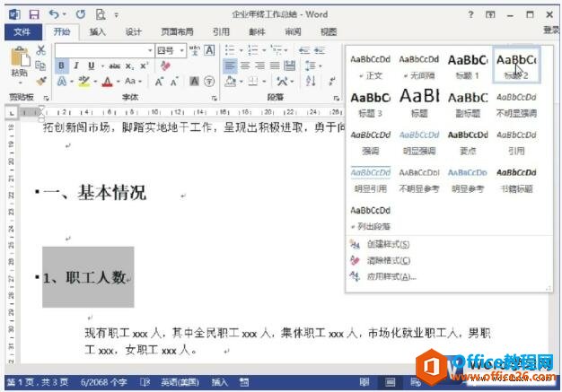Save the document via quick access toolbar

(x=34, y=14)
